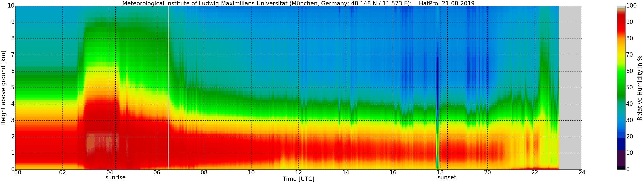Click the dark navy section of the colorbar
Screen dimensions: 644x183
[x=621, y=144]
